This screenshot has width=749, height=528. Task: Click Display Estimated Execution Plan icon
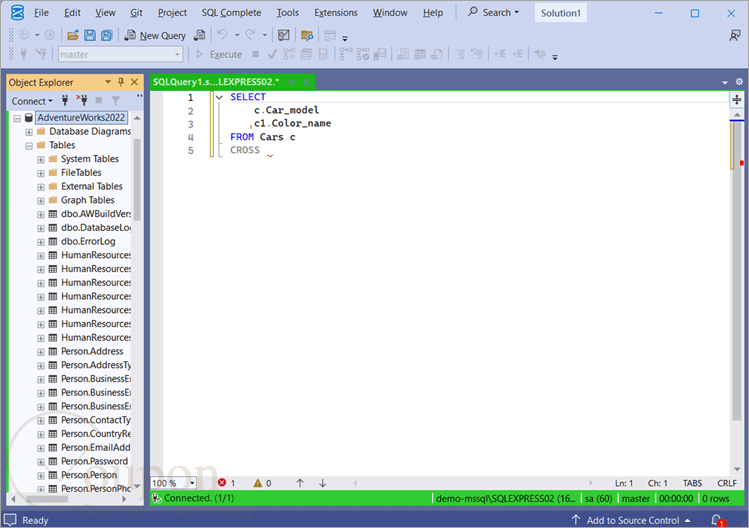(289, 54)
